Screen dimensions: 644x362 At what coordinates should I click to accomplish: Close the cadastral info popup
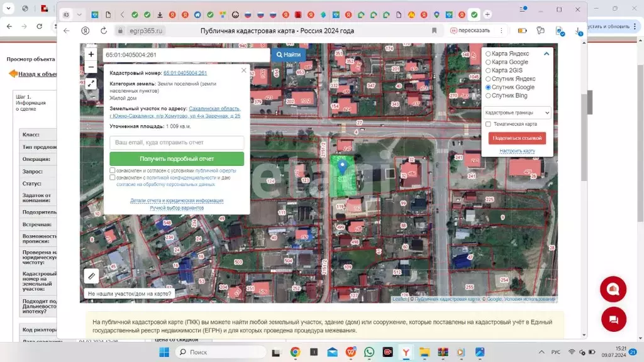[243, 70]
